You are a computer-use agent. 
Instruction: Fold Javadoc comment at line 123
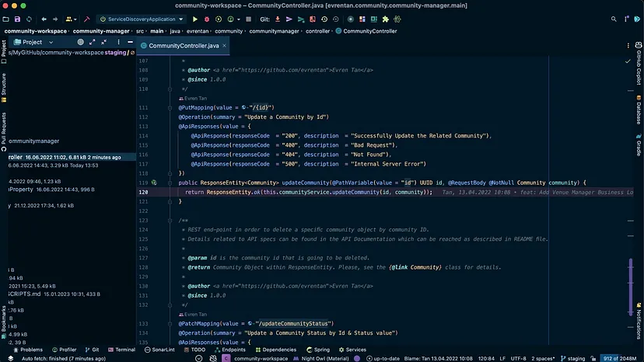(170, 221)
